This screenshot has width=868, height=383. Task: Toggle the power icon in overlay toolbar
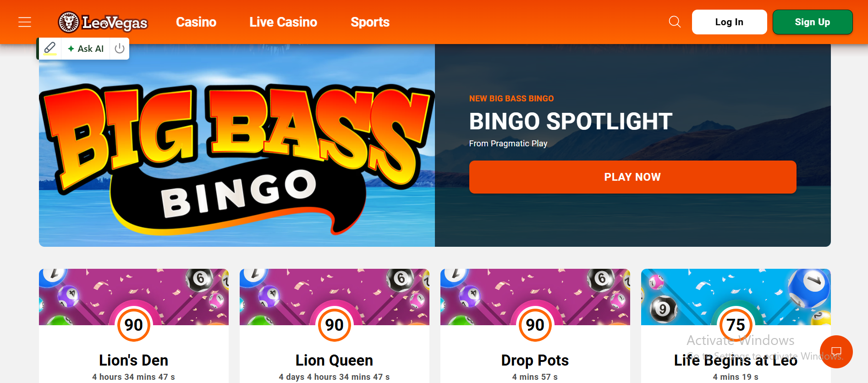click(120, 49)
